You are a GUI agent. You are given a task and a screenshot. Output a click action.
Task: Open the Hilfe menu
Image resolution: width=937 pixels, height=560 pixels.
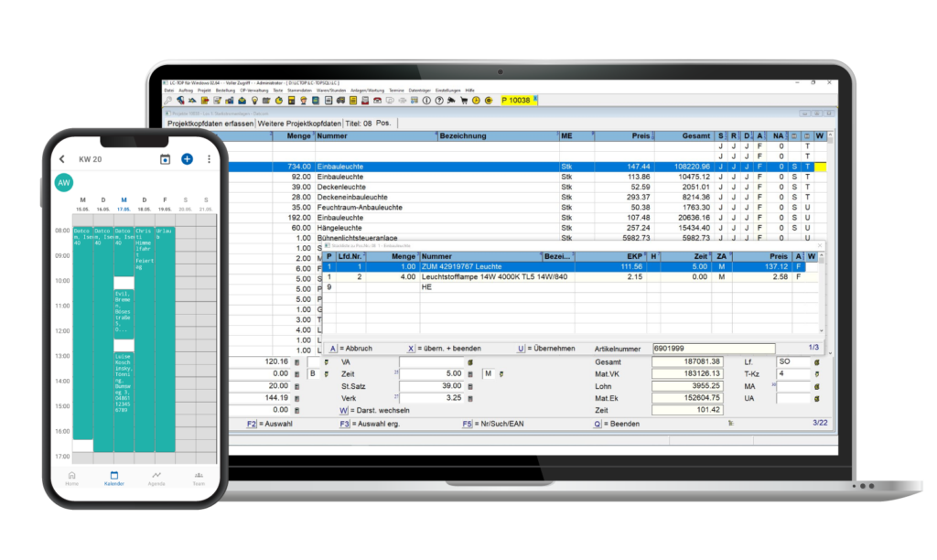point(469,91)
